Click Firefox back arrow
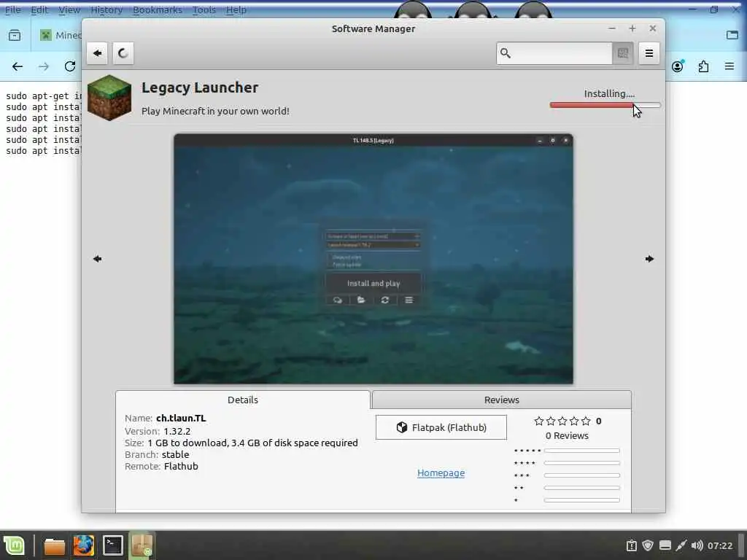The height and width of the screenshot is (560, 747). (18, 66)
